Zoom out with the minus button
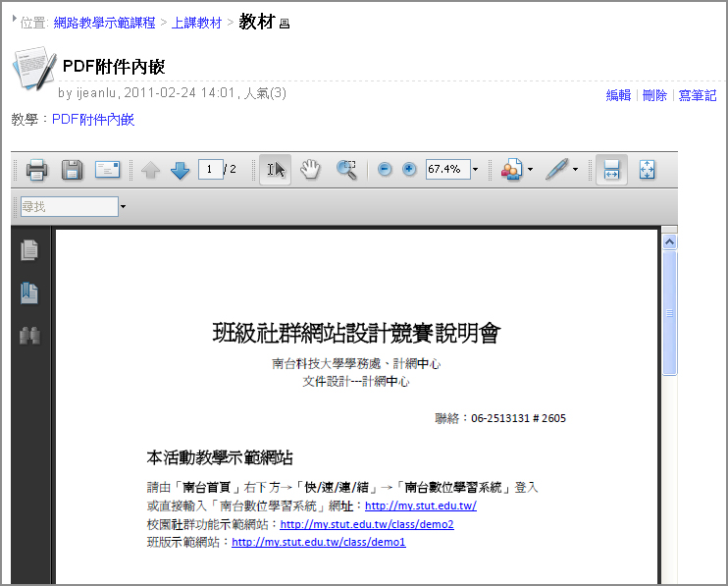Image resolution: width=728 pixels, height=586 pixels. coord(385,170)
